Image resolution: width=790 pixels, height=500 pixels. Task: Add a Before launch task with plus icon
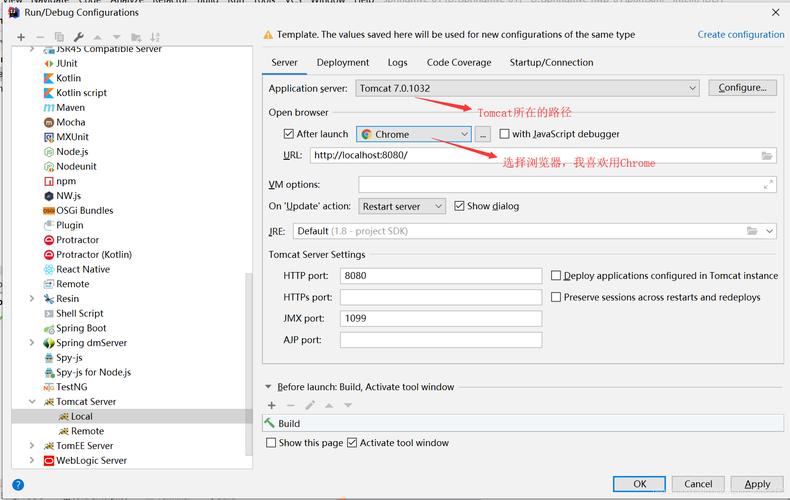[x=271, y=405]
